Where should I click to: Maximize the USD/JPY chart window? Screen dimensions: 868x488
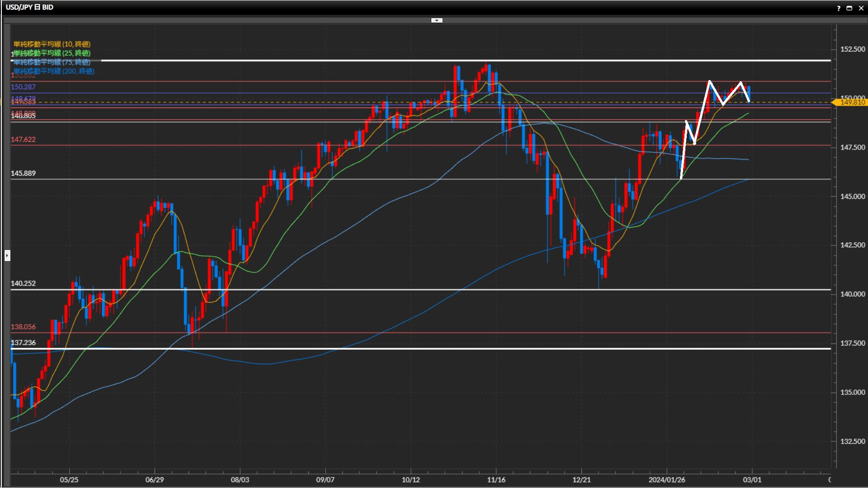tap(849, 8)
